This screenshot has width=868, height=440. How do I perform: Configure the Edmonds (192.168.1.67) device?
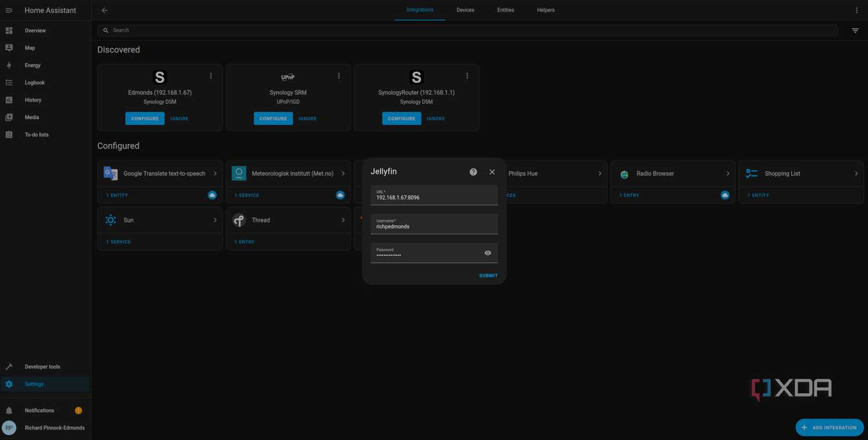[145, 119]
